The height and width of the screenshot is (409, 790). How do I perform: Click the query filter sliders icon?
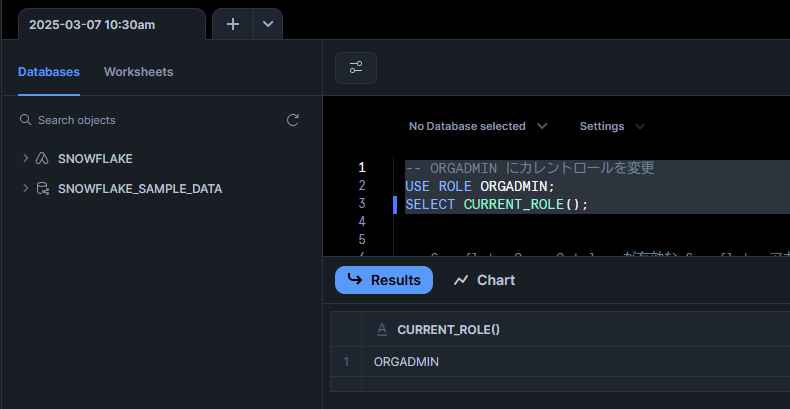[356, 67]
